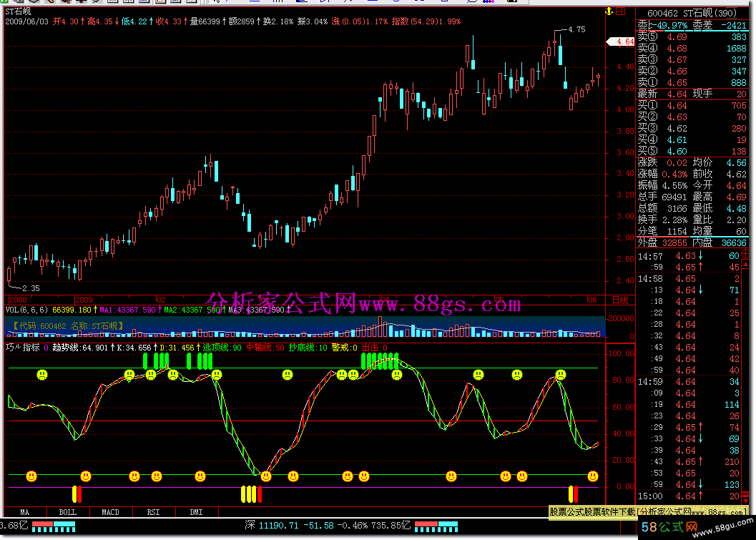Click the 巧ル指标 indicator name

(23, 347)
